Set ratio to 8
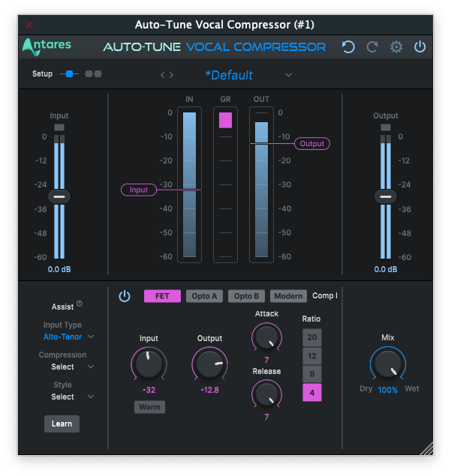The height and width of the screenshot is (476, 451). coord(312,374)
